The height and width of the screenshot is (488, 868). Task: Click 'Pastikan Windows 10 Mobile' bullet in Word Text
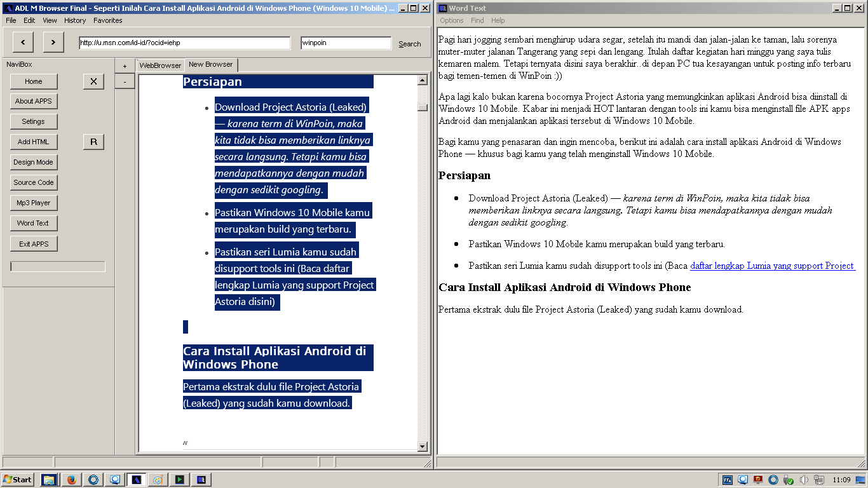pos(597,243)
